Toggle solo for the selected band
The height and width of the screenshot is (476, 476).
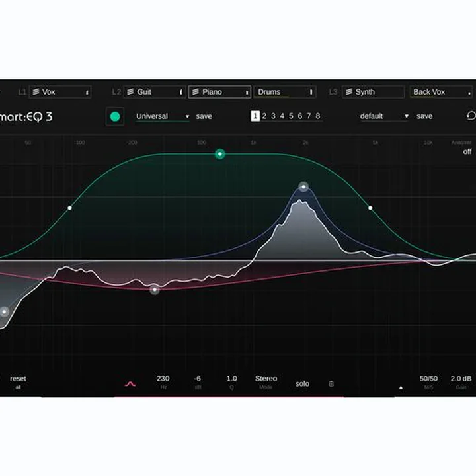(302, 384)
